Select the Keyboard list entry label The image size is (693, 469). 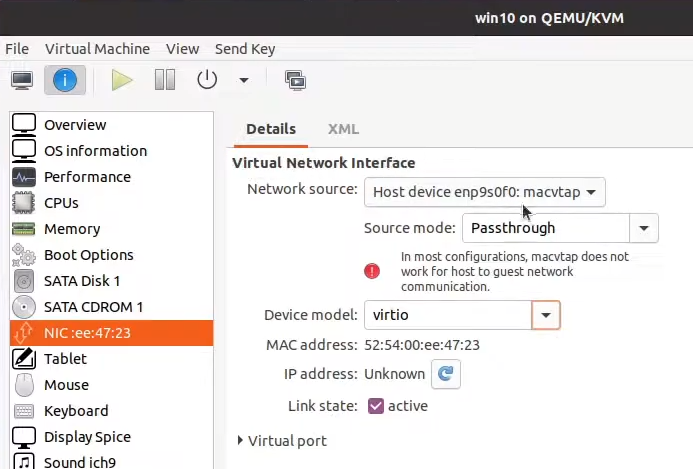tap(76, 411)
